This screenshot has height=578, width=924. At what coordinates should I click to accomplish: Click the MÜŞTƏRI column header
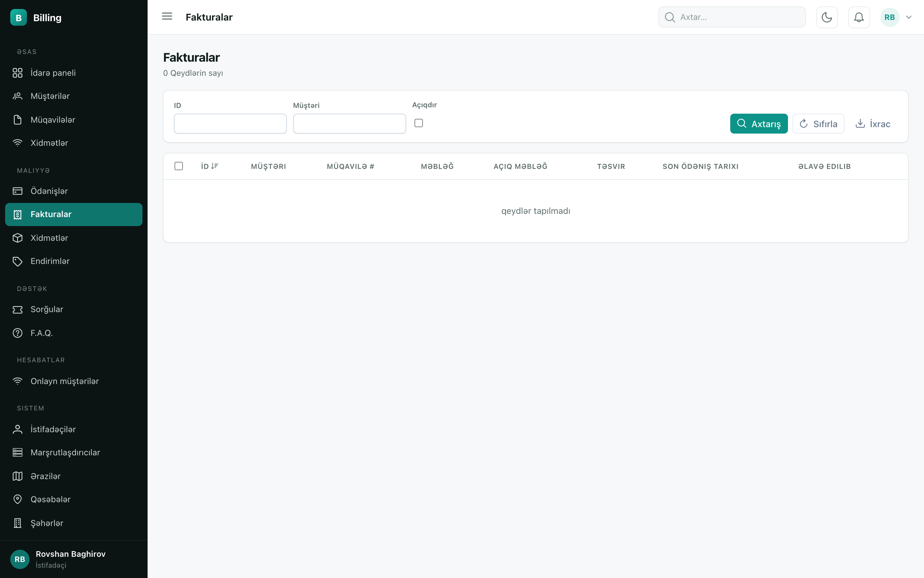[269, 166]
